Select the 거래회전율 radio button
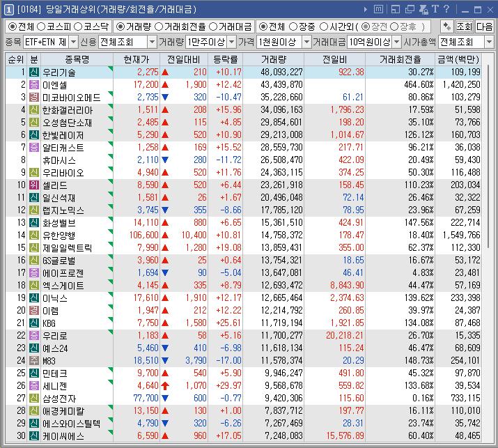 coord(159,26)
